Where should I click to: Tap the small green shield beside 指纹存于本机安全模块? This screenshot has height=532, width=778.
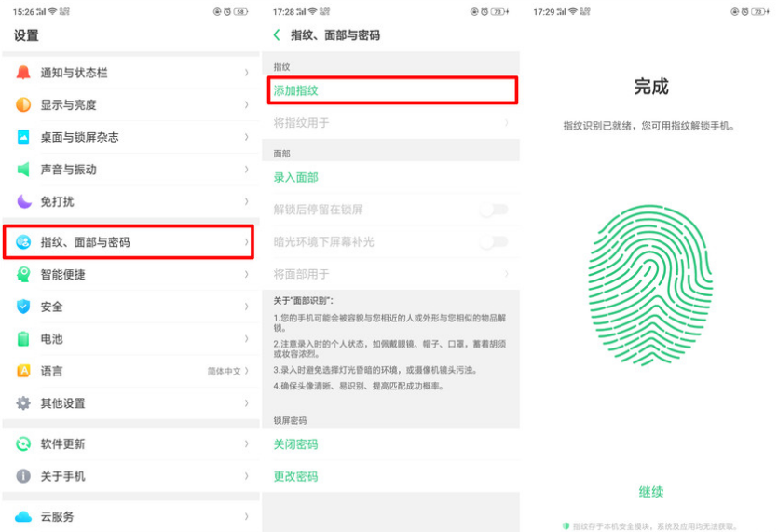tap(566, 526)
